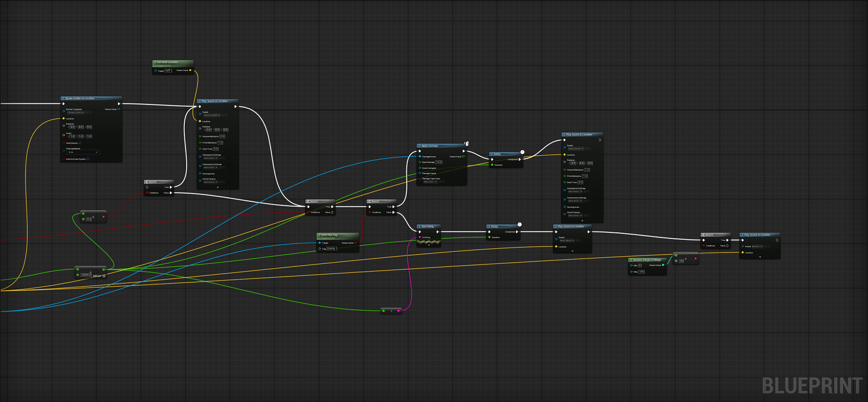Screen dimensions: 868x402
Task: Select the Print String node header
Action: tap(429, 227)
